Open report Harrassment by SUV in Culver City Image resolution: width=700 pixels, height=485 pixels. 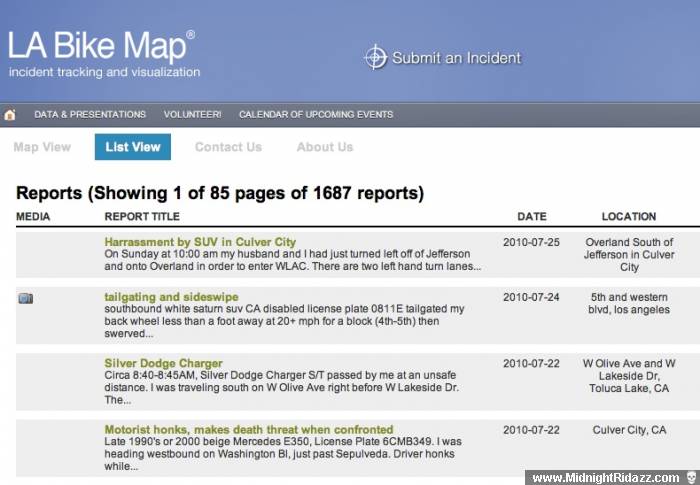click(200, 242)
